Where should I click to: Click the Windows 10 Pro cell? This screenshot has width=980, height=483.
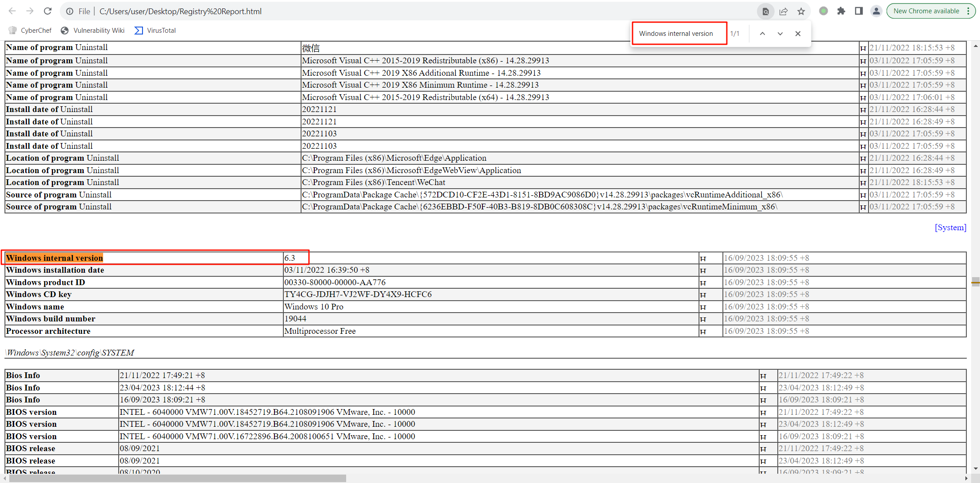491,307
